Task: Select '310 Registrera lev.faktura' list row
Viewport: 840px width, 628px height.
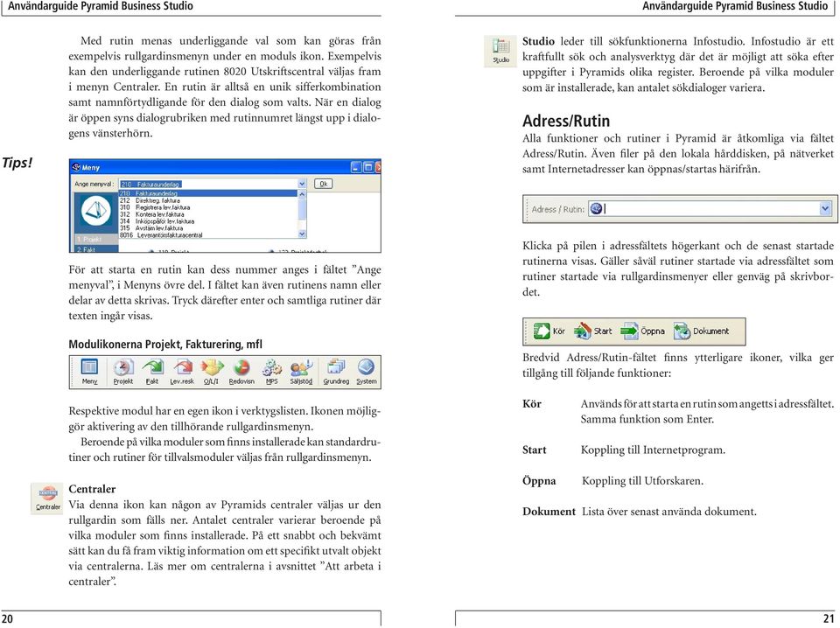Action: (x=208, y=207)
